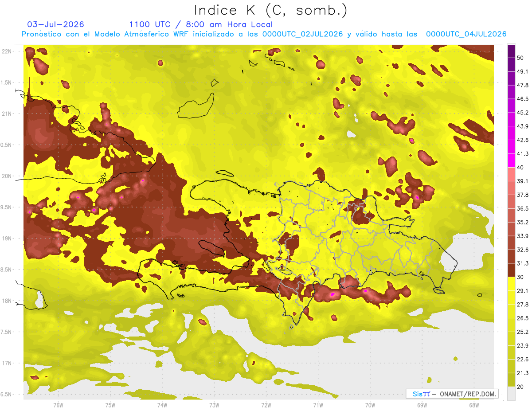Click colorbar value "46.5"
532x411 pixels.
pyautogui.click(x=523, y=99)
